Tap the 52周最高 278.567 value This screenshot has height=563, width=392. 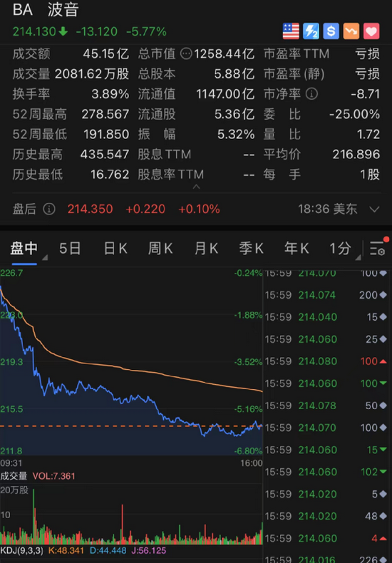click(x=105, y=114)
